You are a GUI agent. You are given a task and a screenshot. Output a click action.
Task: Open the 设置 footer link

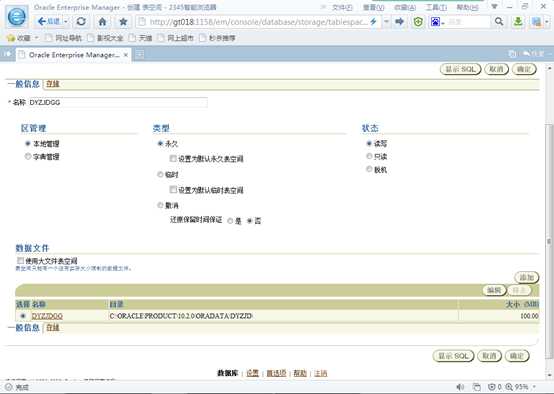[252, 373]
